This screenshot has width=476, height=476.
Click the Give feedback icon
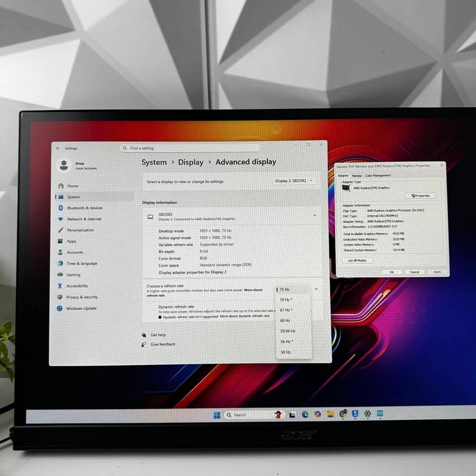pyautogui.click(x=144, y=344)
